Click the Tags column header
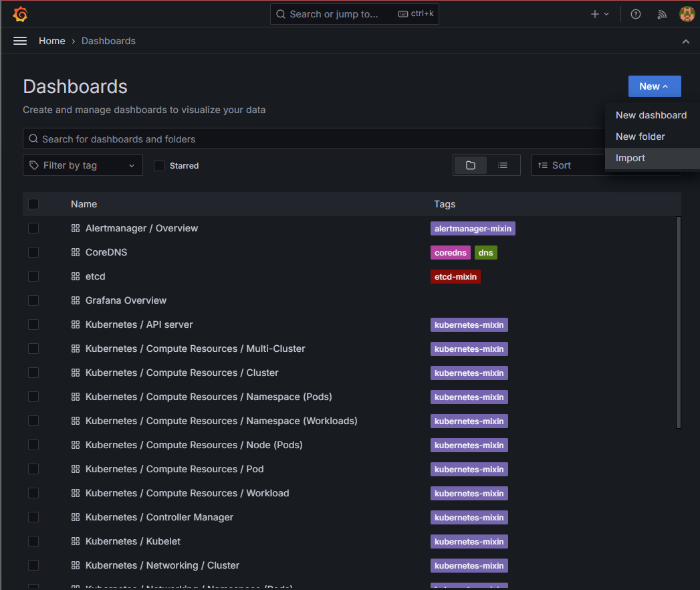 point(445,204)
